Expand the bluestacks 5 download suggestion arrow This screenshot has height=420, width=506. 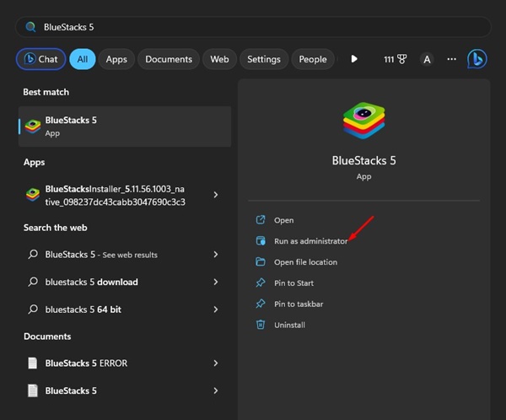[216, 282]
